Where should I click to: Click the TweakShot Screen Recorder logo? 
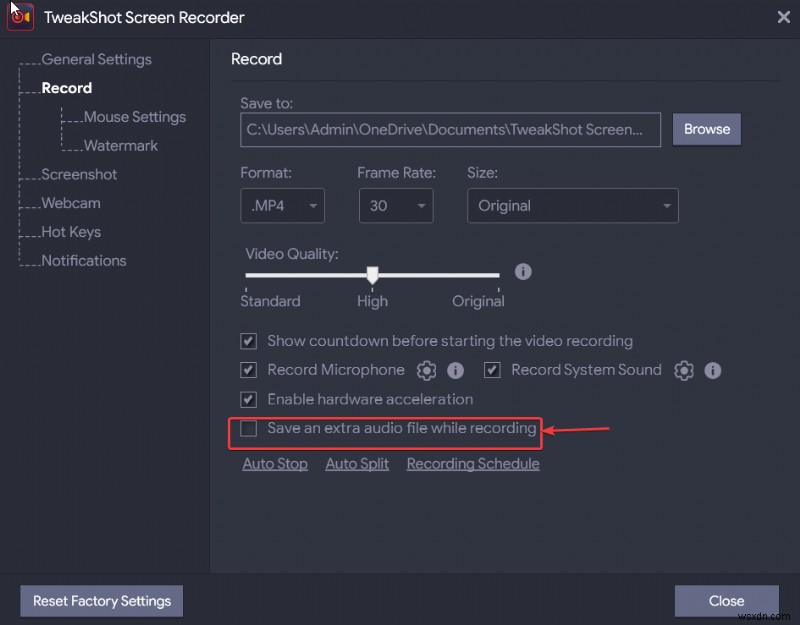(20, 17)
